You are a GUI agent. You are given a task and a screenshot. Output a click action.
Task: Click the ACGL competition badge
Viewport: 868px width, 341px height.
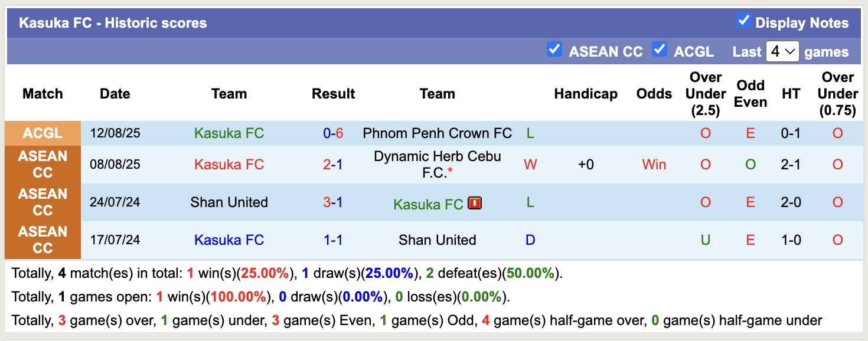(42, 133)
